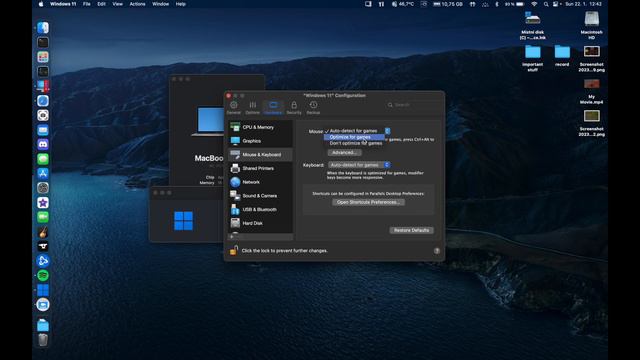This screenshot has width=640, height=360.
Task: Click the add device plus button below sidebar
Action: click(x=231, y=236)
